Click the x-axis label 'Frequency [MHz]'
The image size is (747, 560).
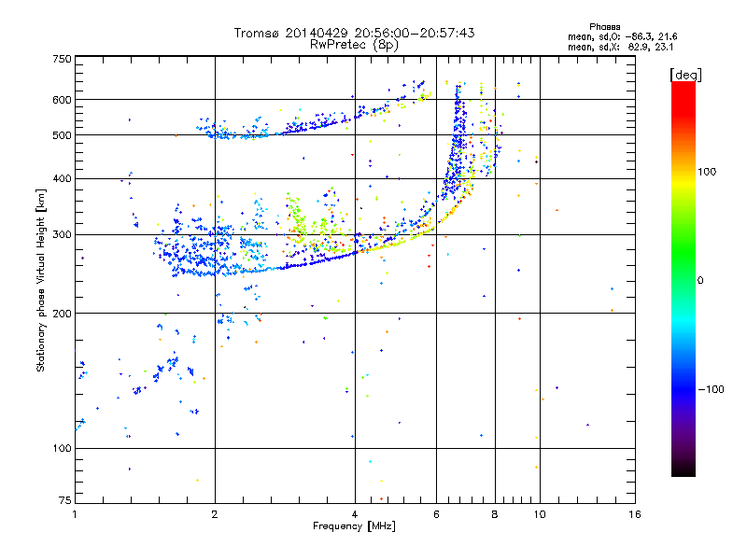354,526
